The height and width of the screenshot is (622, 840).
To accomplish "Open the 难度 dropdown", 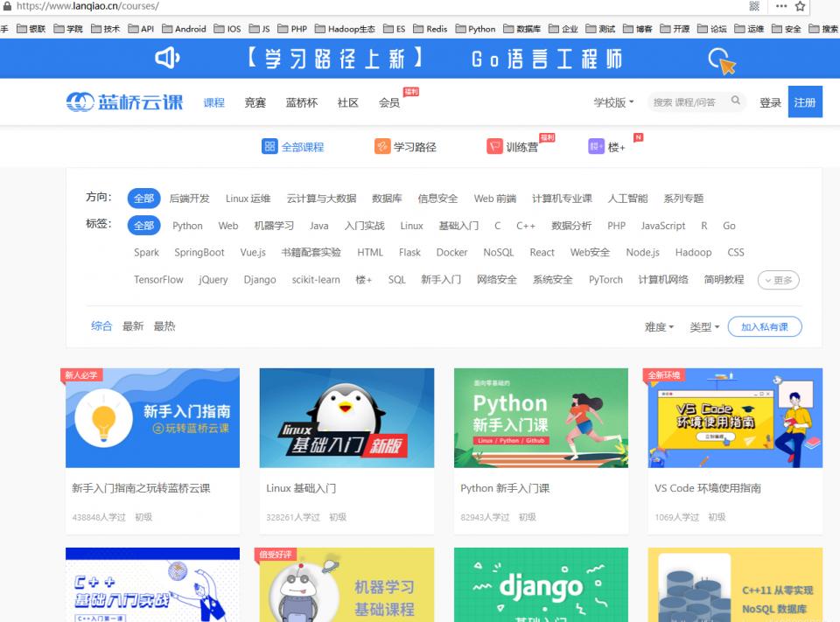I will [x=661, y=325].
